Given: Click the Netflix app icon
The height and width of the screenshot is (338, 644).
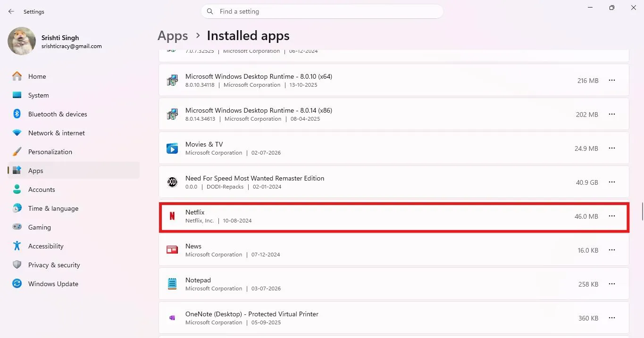Looking at the screenshot, I should pyautogui.click(x=172, y=216).
